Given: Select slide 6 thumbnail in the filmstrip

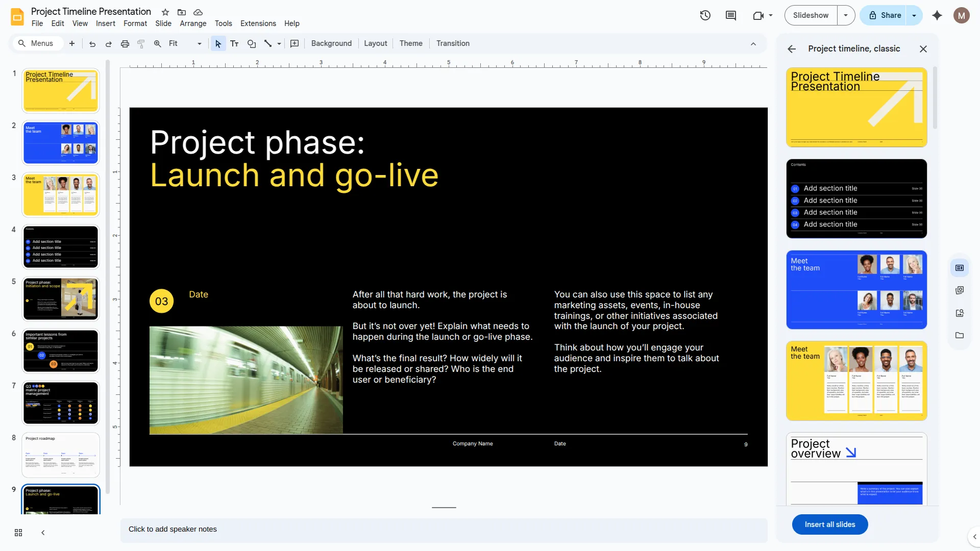Looking at the screenshot, I should 60,351.
